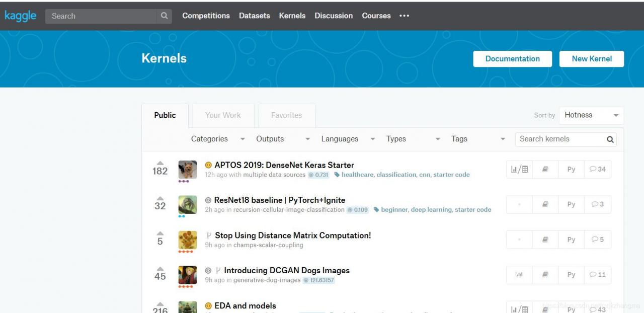Open recursion-cellular-image-classification competition link
The image size is (644, 313).
click(x=289, y=210)
